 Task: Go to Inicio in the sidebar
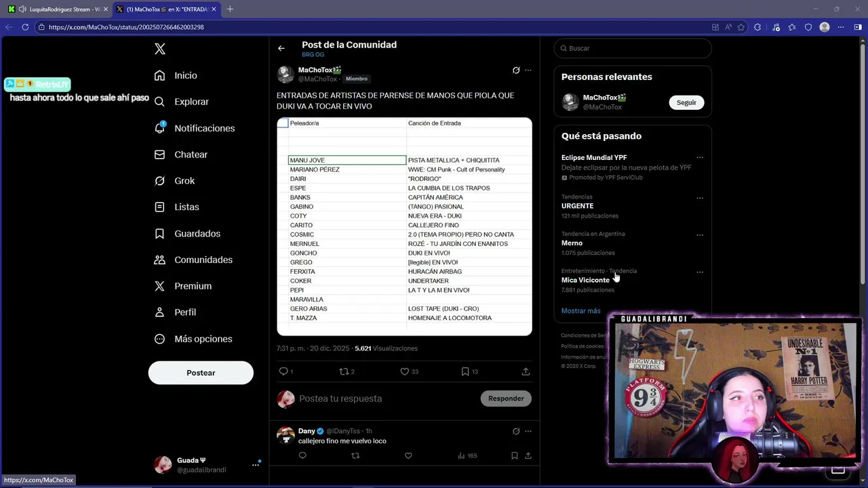(x=176, y=75)
